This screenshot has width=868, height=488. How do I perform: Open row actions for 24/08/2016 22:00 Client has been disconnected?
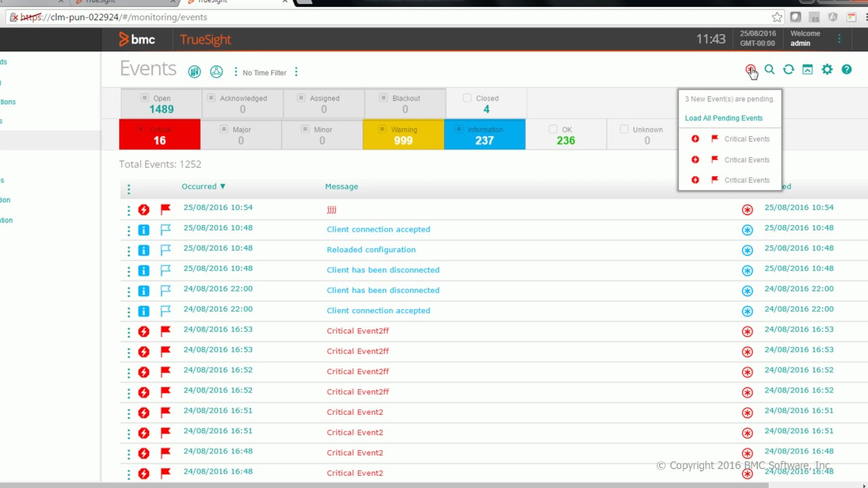(x=128, y=291)
